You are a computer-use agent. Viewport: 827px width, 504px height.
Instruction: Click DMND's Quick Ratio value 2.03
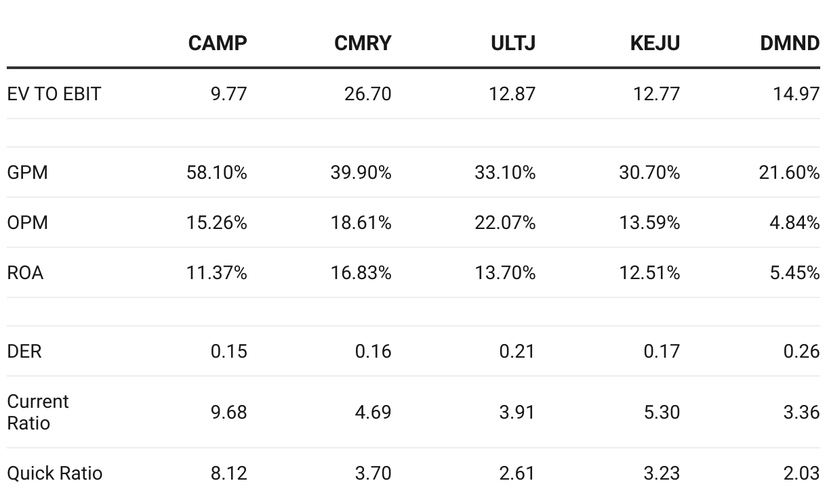(x=801, y=473)
